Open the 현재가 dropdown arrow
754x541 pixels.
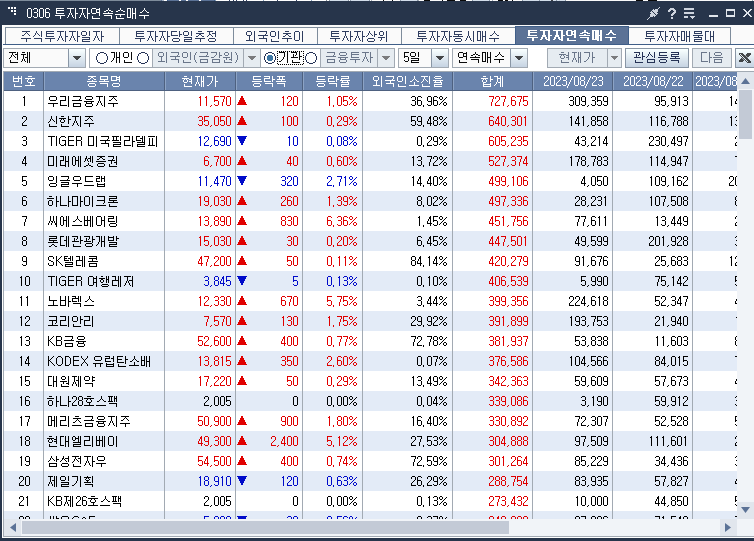point(614,58)
